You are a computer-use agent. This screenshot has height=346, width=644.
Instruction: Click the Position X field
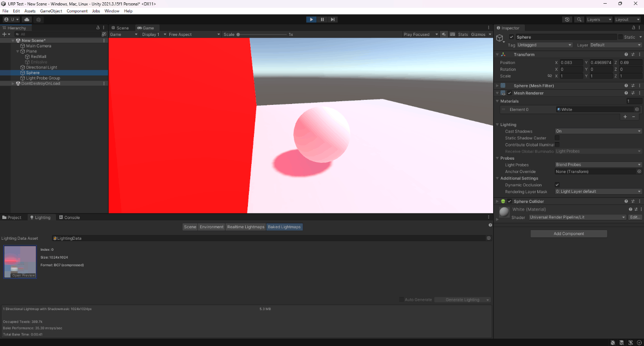point(571,63)
